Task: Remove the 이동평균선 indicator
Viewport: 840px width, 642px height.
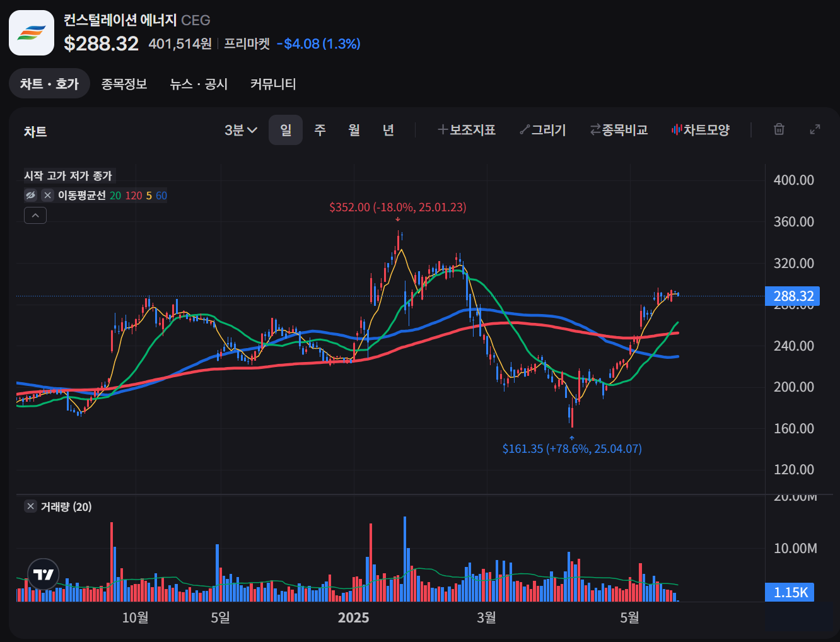Action: [x=47, y=196]
